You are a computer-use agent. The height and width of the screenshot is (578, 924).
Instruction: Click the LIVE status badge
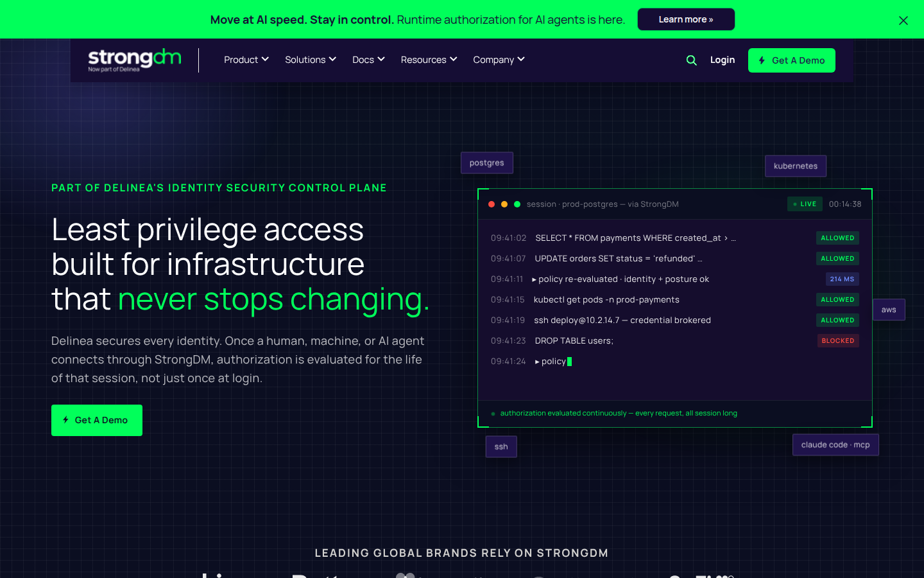804,204
